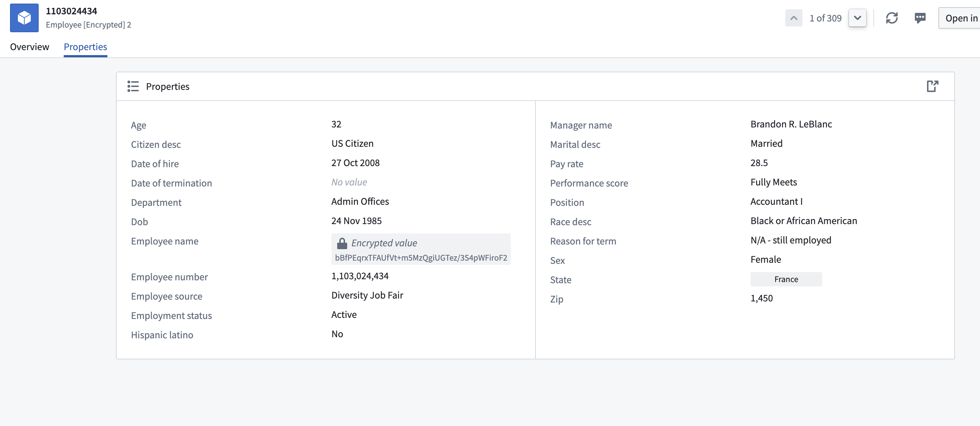The image size is (980, 426).
Task: Click the Admin Offices department value
Action: [360, 202]
